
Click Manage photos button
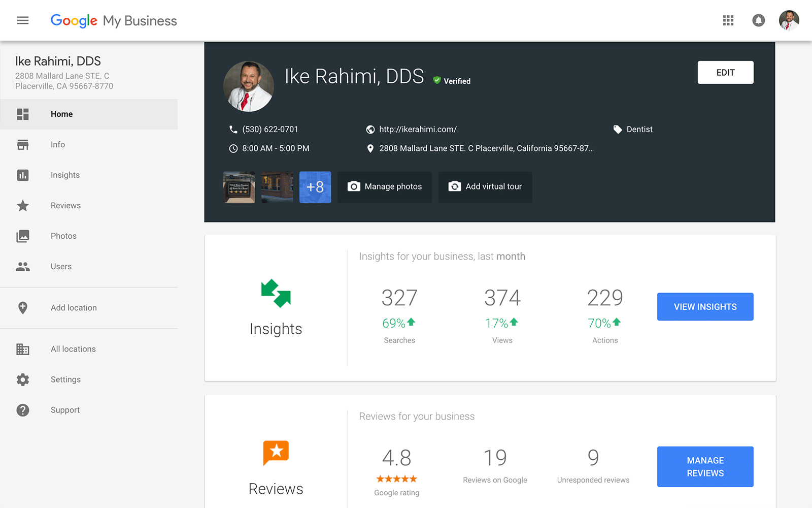(385, 187)
